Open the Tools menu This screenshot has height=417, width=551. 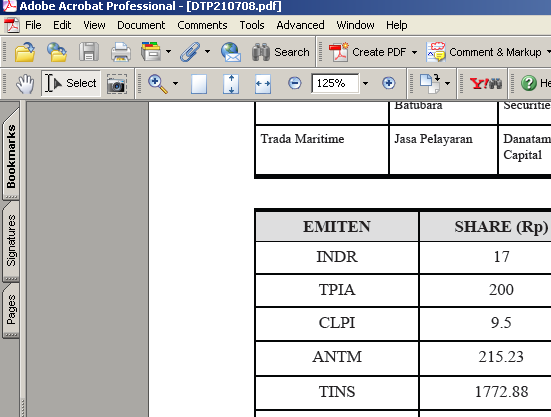(x=252, y=25)
